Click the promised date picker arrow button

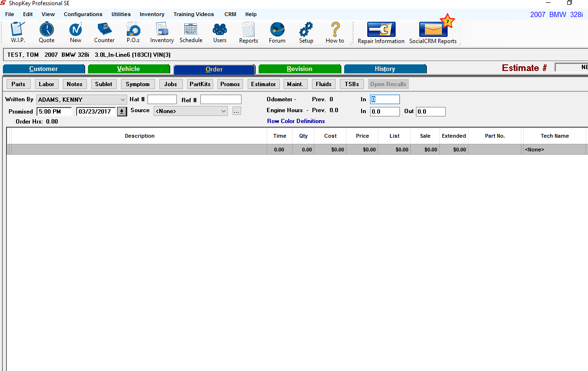pyautogui.click(x=122, y=112)
